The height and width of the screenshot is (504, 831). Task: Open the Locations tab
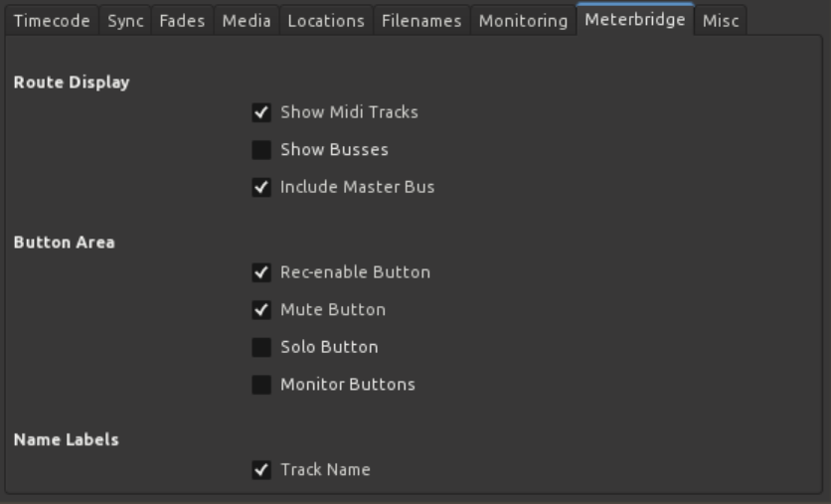click(326, 21)
